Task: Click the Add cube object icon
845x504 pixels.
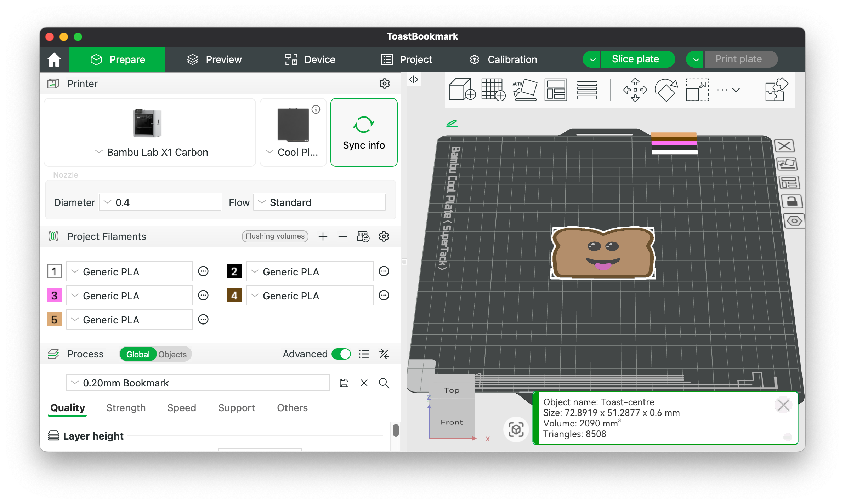Action: (x=461, y=90)
